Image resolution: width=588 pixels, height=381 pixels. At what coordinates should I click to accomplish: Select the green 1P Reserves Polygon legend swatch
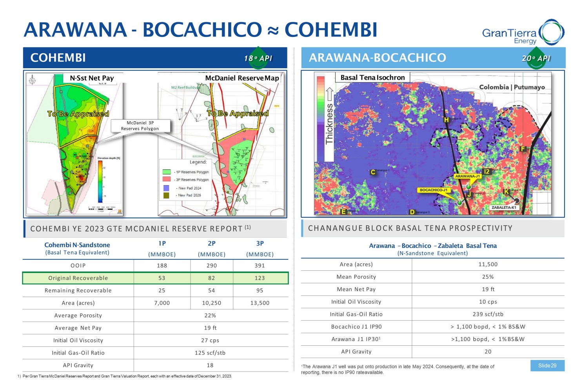[x=166, y=172]
